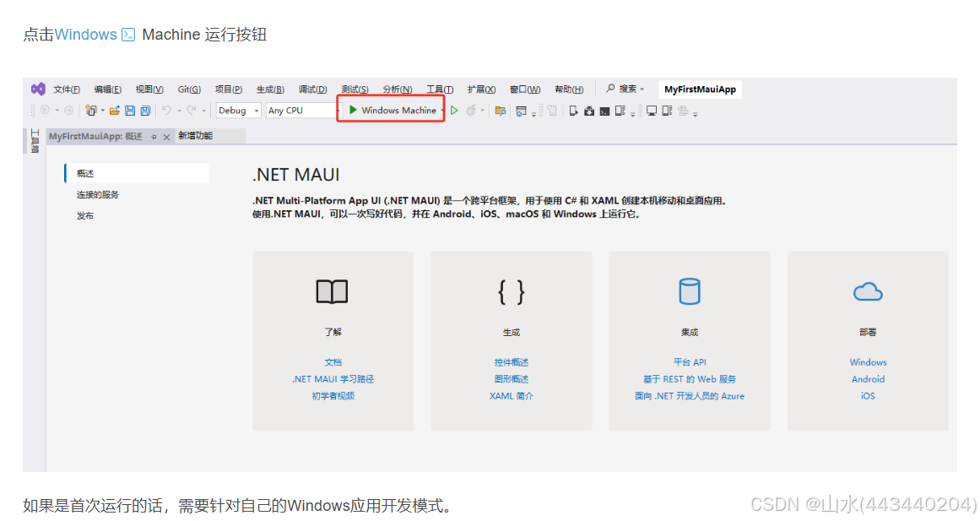980x521 pixels.
Task: Click the save all double floppy icon
Action: coord(146,110)
